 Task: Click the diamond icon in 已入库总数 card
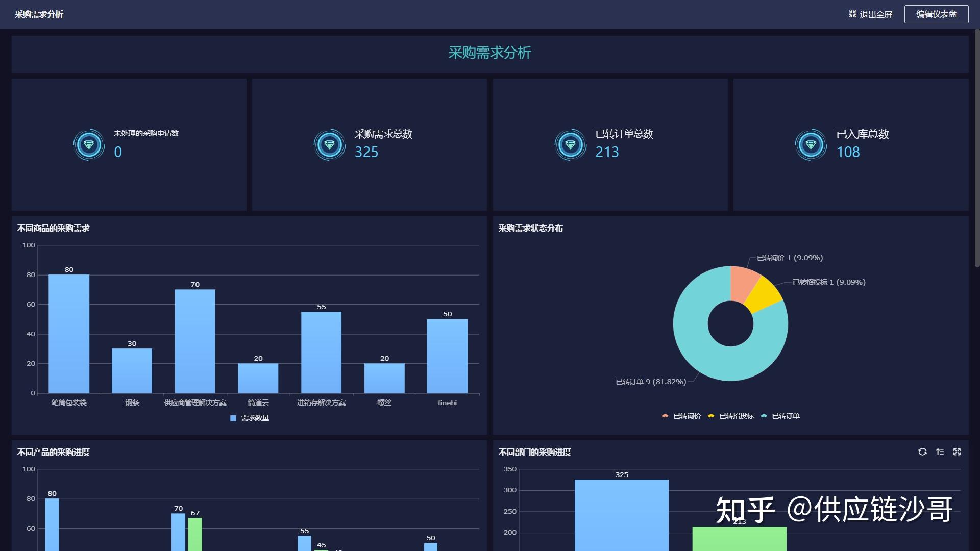click(x=812, y=144)
